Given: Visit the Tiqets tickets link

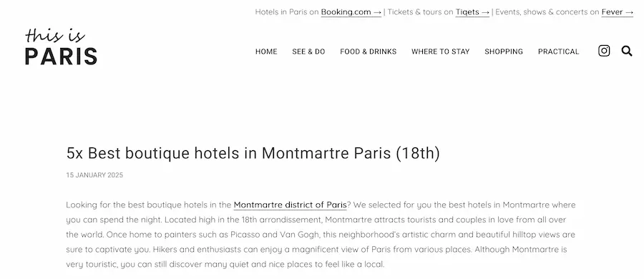Looking at the screenshot, I should [x=472, y=12].
